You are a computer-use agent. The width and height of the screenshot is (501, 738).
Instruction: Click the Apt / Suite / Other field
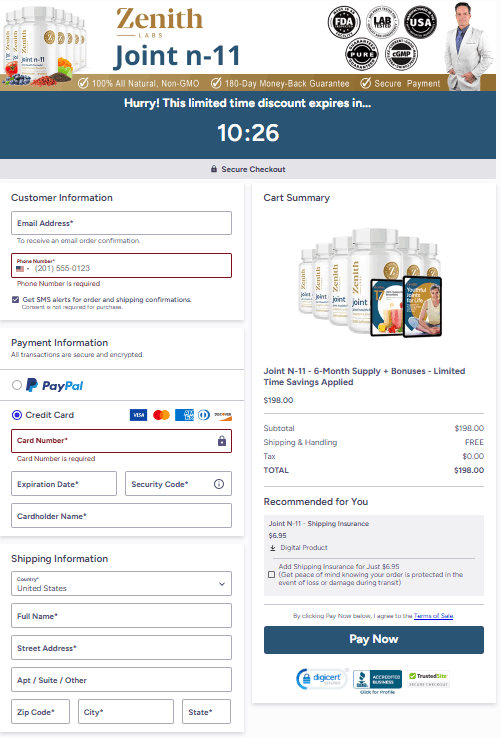[121, 680]
